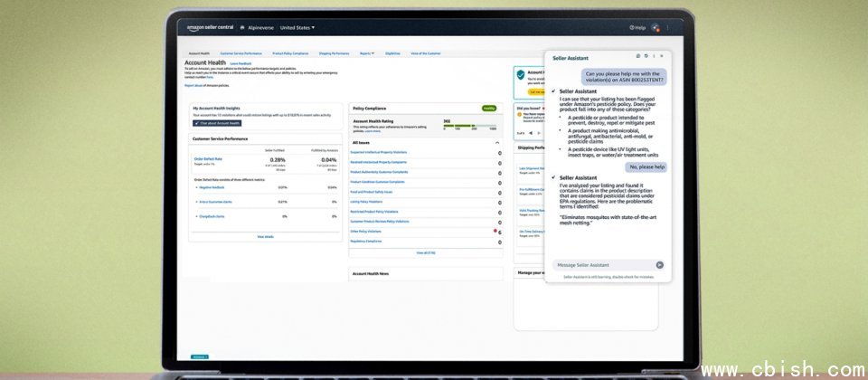Open the A-to-z Guarantee claims link
The image size is (868, 380).
click(x=215, y=202)
